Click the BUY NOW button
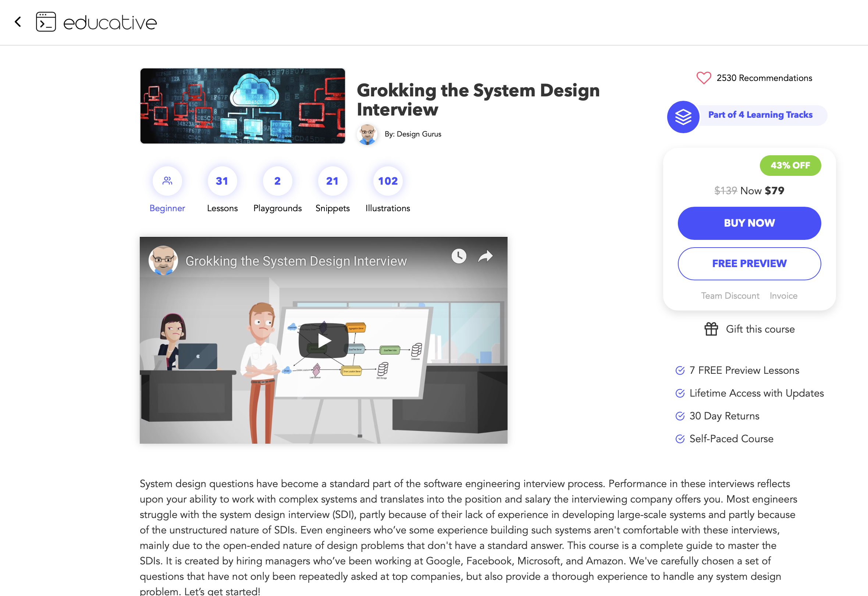 coord(749,223)
